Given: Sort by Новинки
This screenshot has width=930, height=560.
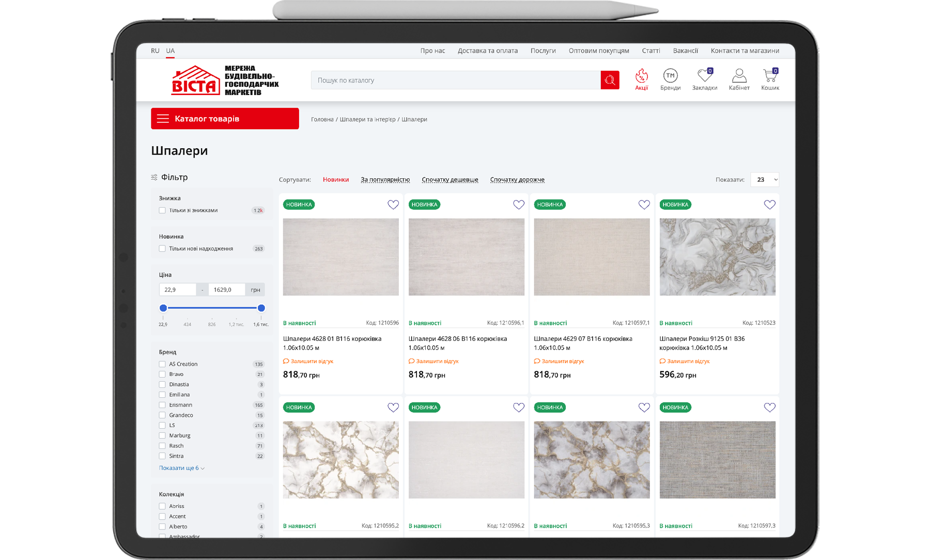Looking at the screenshot, I should coord(336,180).
